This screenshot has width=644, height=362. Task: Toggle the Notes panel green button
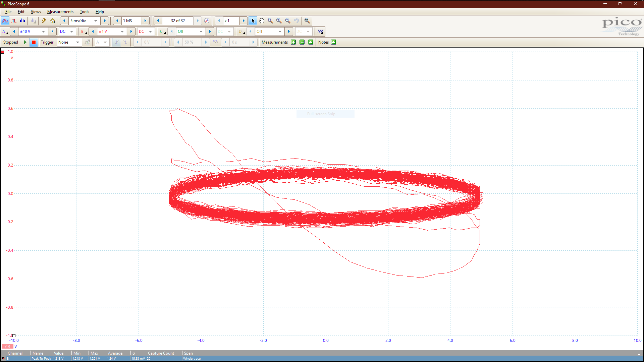point(334,42)
